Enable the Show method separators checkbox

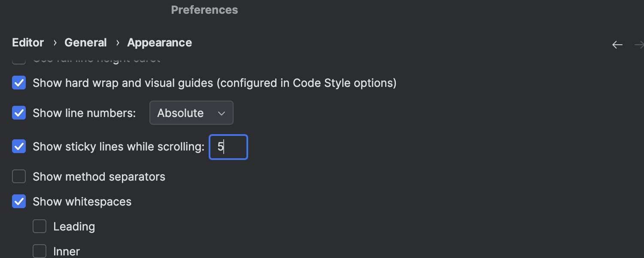pyautogui.click(x=19, y=177)
